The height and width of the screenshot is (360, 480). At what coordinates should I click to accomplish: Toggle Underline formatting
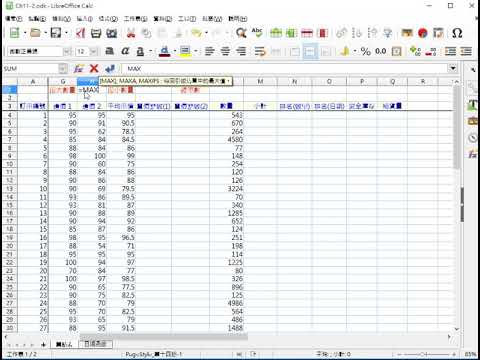point(140,51)
